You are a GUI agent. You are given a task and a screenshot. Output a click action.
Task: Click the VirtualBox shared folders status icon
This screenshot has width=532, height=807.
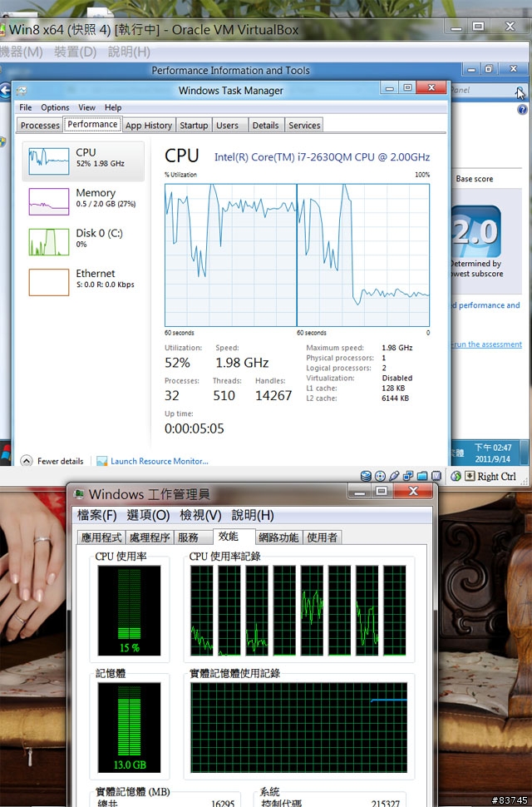point(422,476)
